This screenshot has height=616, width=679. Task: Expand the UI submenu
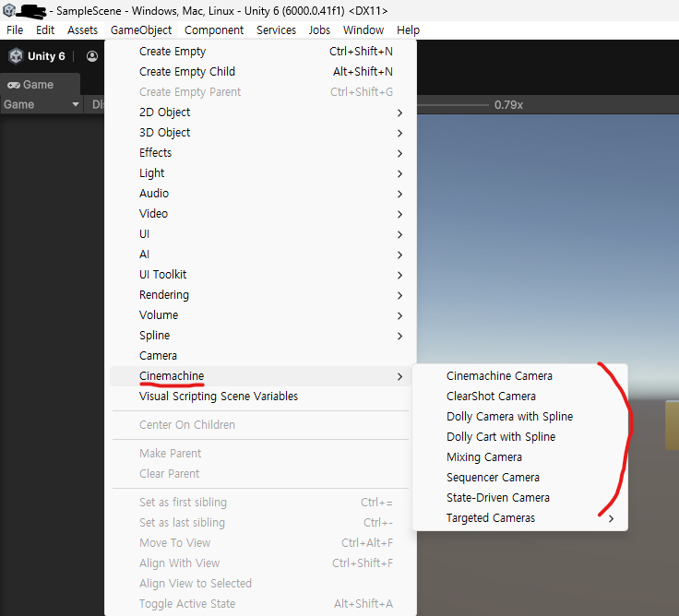tap(263, 234)
